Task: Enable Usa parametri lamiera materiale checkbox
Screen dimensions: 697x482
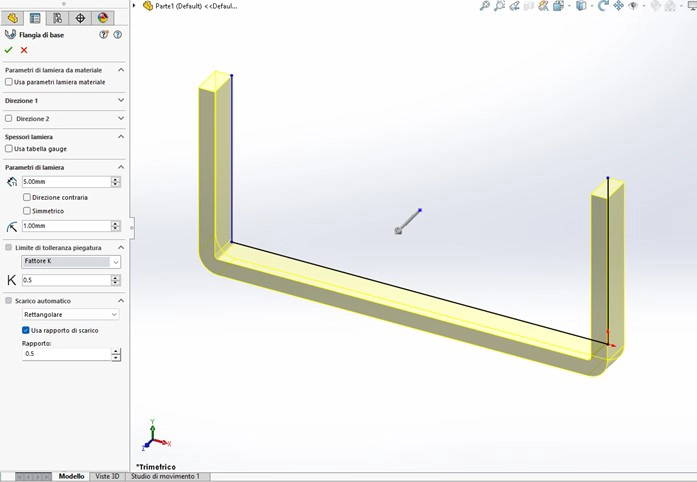Action: [9, 82]
